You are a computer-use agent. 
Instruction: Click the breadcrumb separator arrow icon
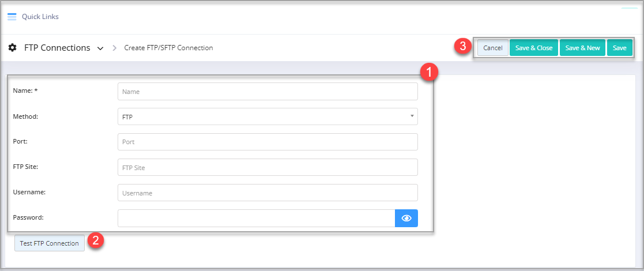pos(115,48)
